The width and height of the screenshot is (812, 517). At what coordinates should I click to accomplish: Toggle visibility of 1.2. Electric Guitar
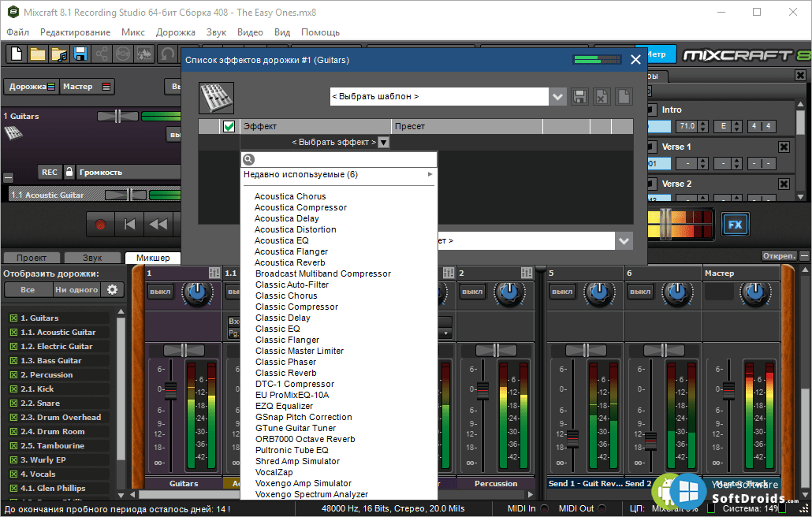13,347
